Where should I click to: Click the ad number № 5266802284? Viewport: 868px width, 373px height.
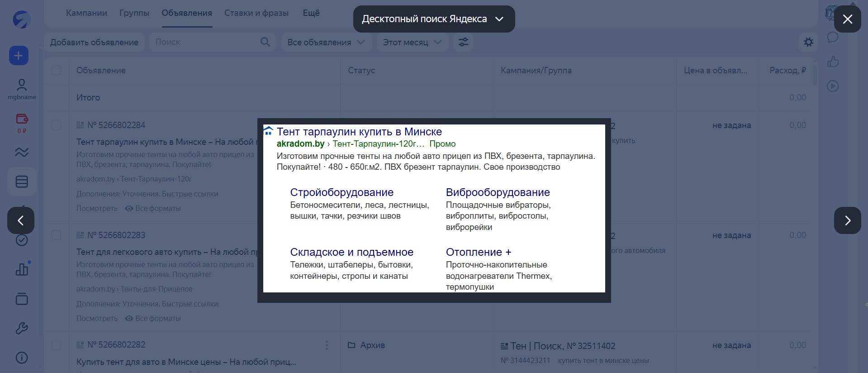point(116,125)
